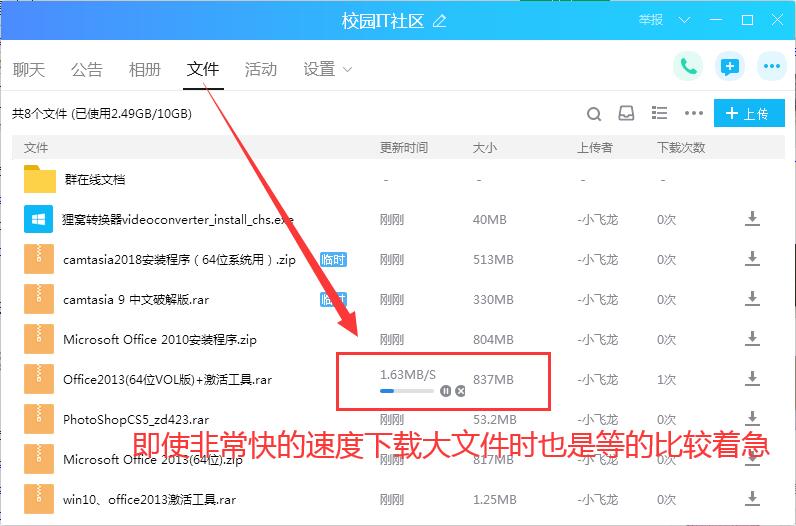Click the 举报 report link
The height and width of the screenshot is (526, 796).
click(651, 20)
